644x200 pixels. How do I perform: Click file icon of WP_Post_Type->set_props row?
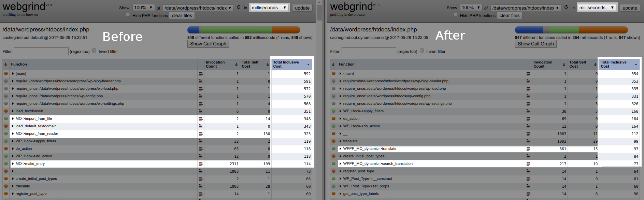(528, 186)
